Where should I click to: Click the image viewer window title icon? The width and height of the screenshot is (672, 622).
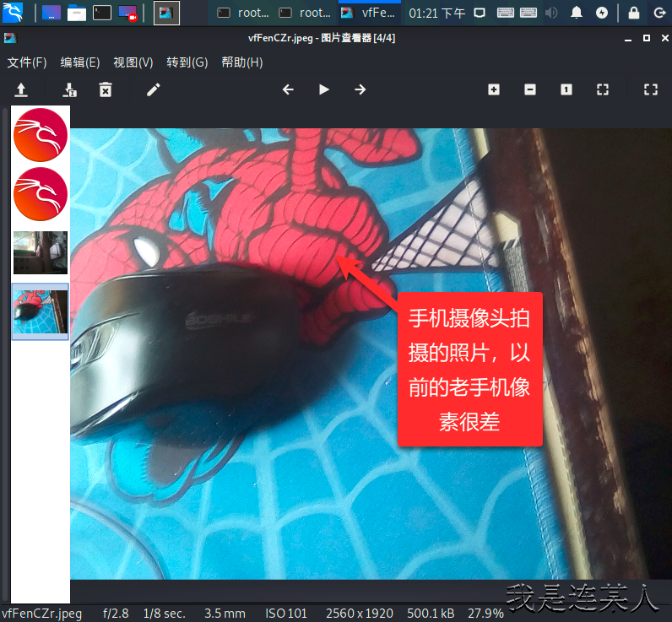click(10, 38)
